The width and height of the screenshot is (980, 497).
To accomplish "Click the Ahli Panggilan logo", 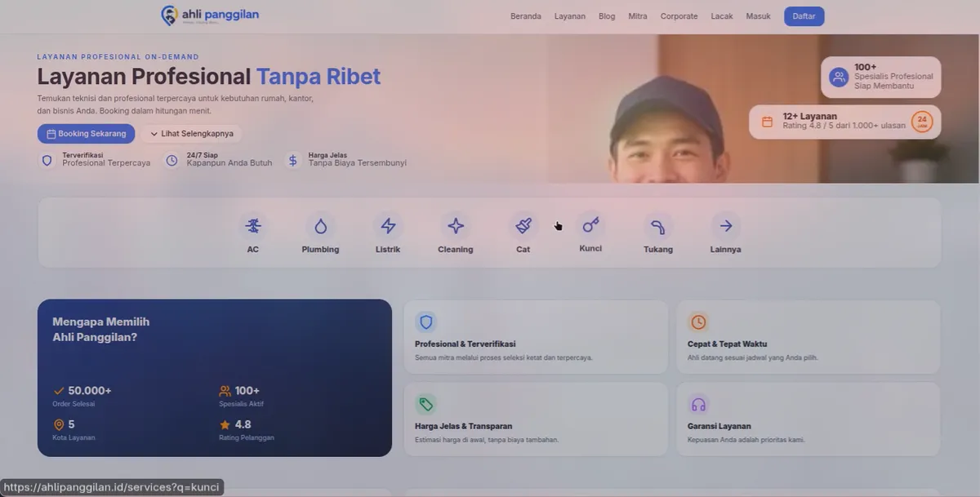I will click(x=210, y=16).
